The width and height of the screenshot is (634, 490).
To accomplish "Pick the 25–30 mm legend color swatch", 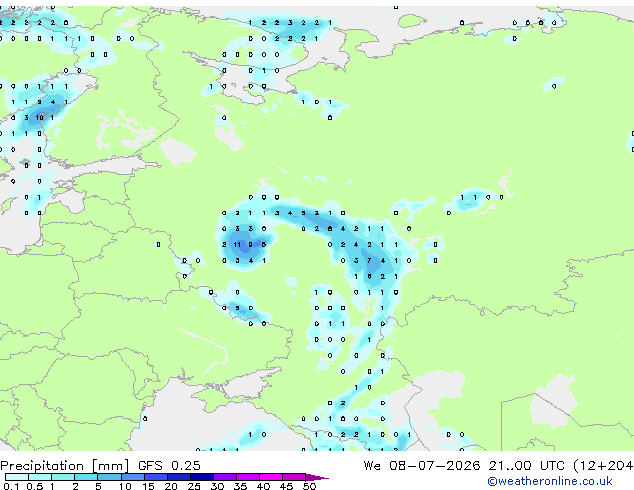I will coord(201,477).
